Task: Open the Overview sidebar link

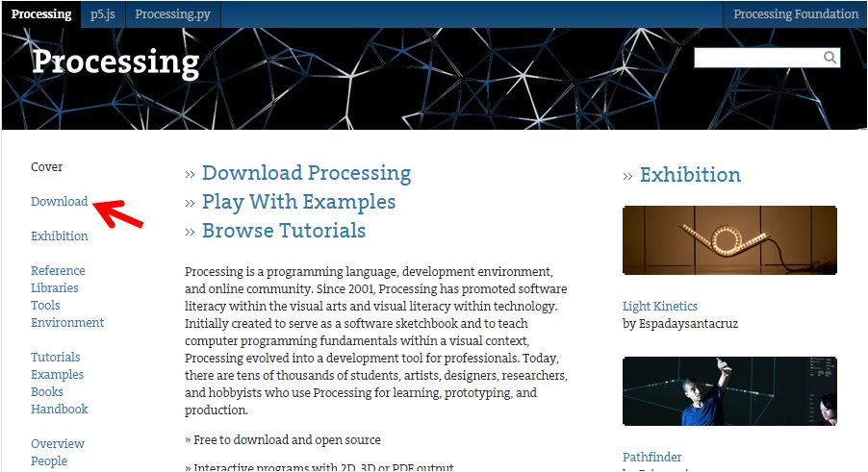Action: click(x=58, y=444)
